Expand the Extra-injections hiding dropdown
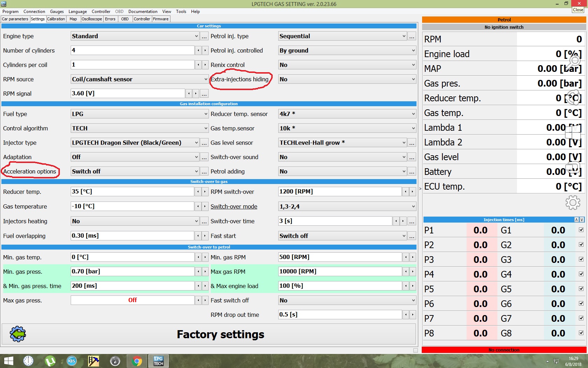Viewport: 588px width, 368px height. point(347,79)
